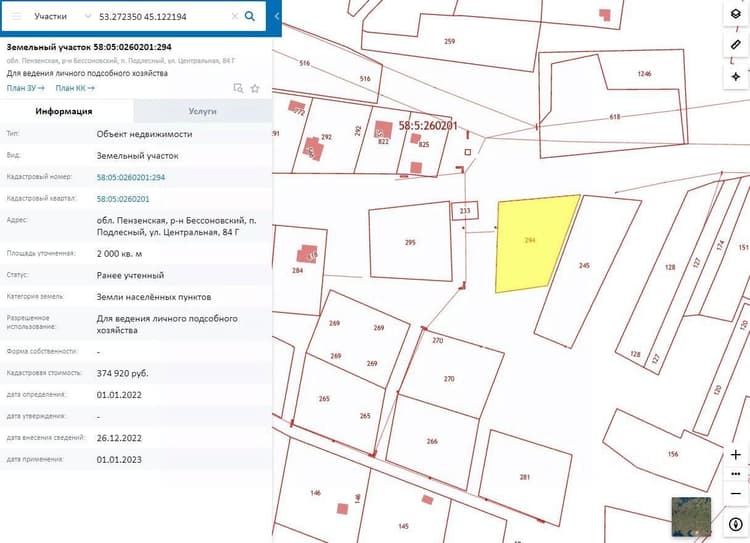The width and height of the screenshot is (750, 543).
Task: Click parcel 259 on the map
Action: [x=450, y=41]
